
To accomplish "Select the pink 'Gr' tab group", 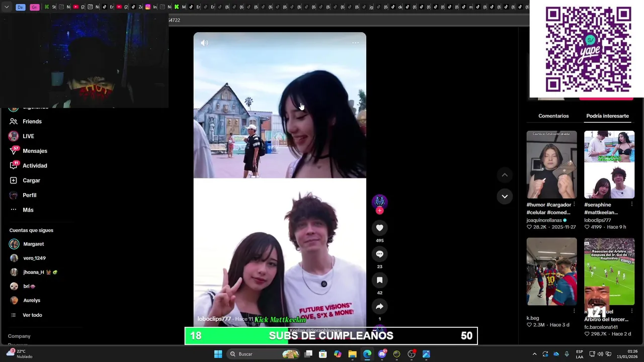I will 34,7.
